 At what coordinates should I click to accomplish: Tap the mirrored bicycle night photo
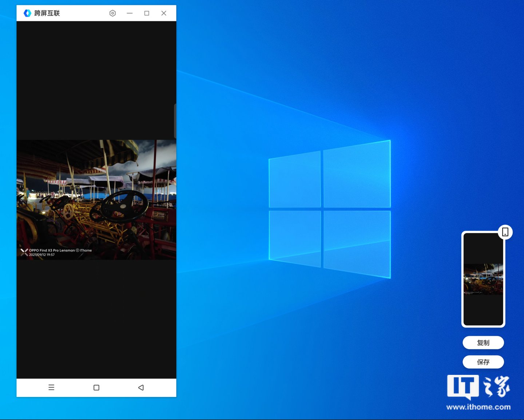point(96,200)
